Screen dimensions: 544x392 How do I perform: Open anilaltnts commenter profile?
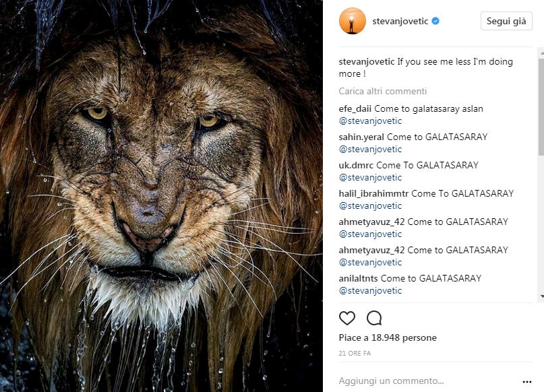[359, 278]
